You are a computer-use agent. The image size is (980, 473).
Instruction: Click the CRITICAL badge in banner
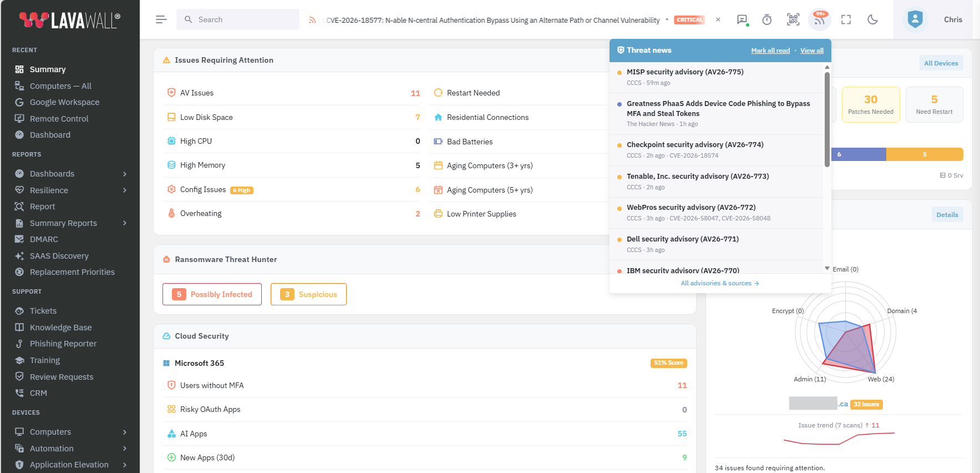tap(689, 20)
